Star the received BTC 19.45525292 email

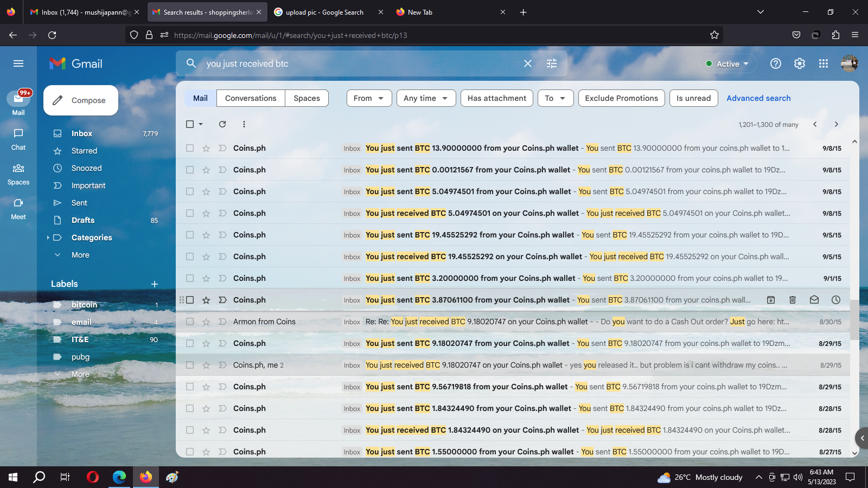coord(206,256)
